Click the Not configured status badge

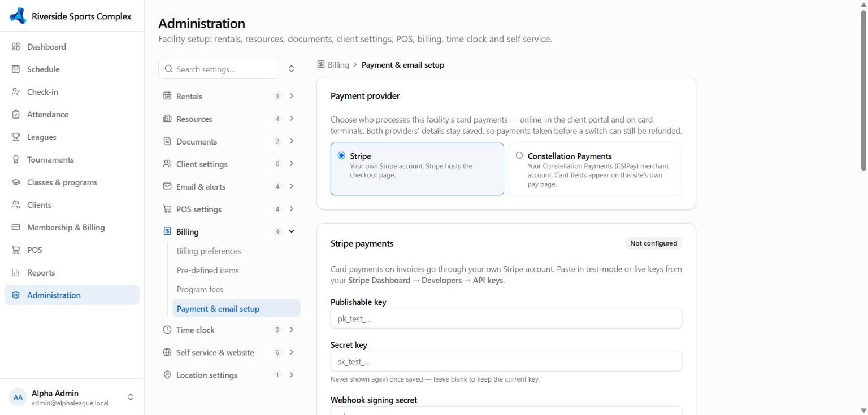point(653,243)
